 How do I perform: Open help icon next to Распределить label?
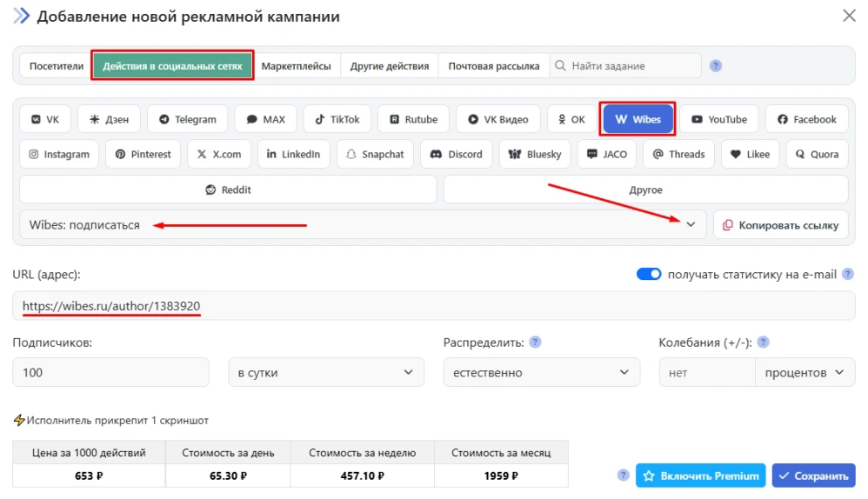coord(535,342)
